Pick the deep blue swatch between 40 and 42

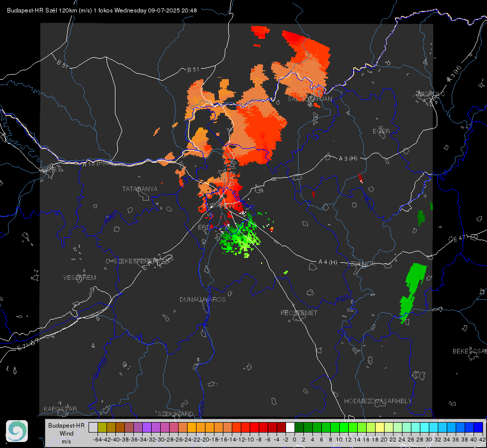click(478, 427)
